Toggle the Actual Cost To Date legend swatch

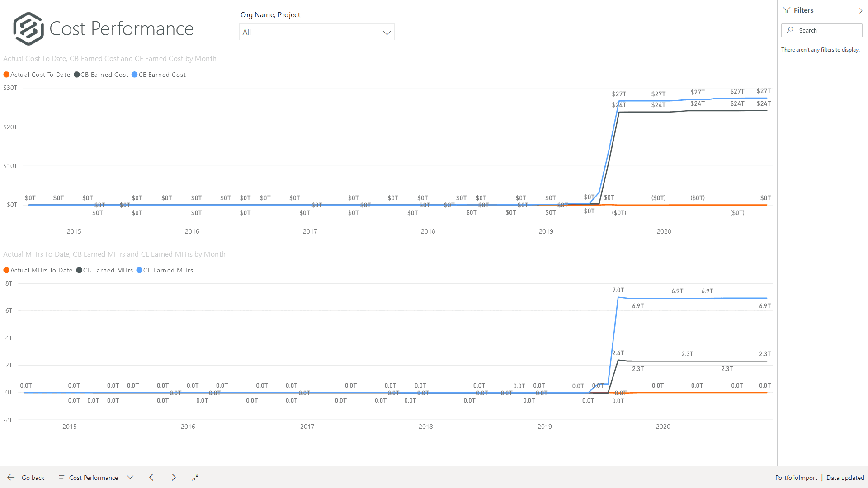point(6,75)
